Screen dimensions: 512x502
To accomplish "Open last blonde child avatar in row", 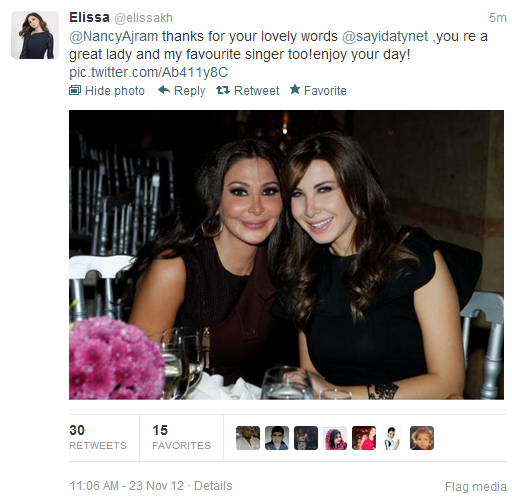I will tap(422, 438).
